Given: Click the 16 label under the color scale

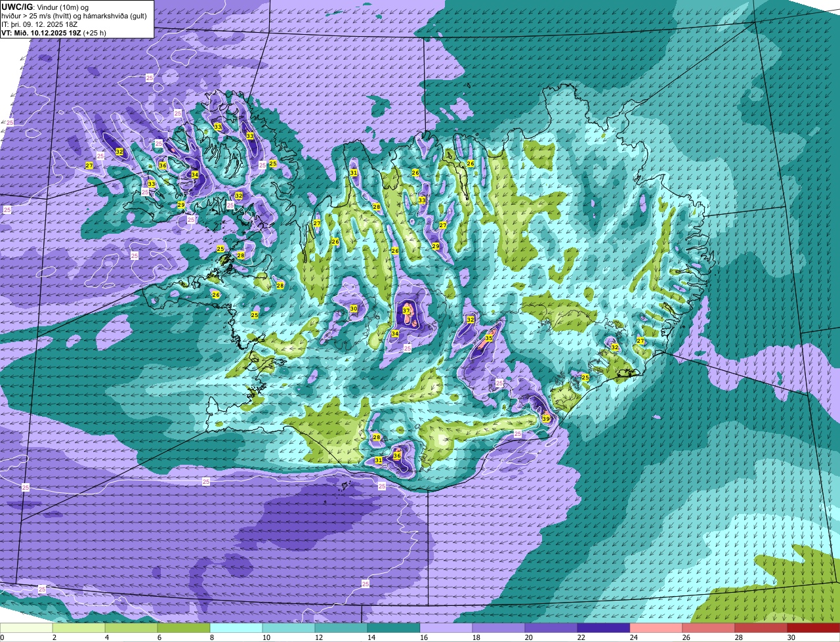Looking at the screenshot, I should point(424,637).
